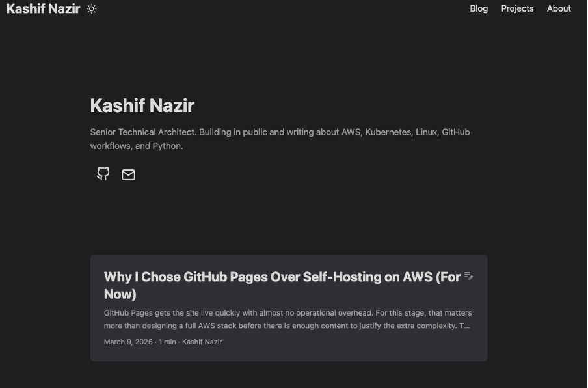Click the "1 min" reading time label
The height and width of the screenshot is (388, 588).
click(x=167, y=342)
